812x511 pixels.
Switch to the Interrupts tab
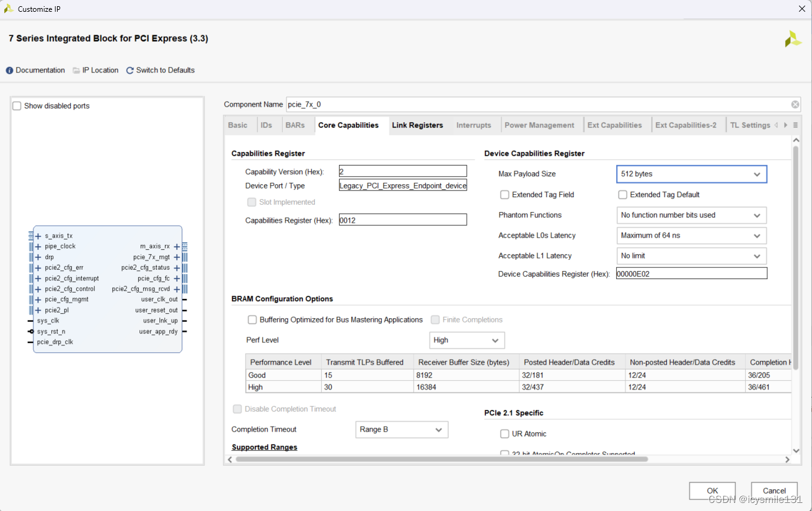tap(474, 125)
